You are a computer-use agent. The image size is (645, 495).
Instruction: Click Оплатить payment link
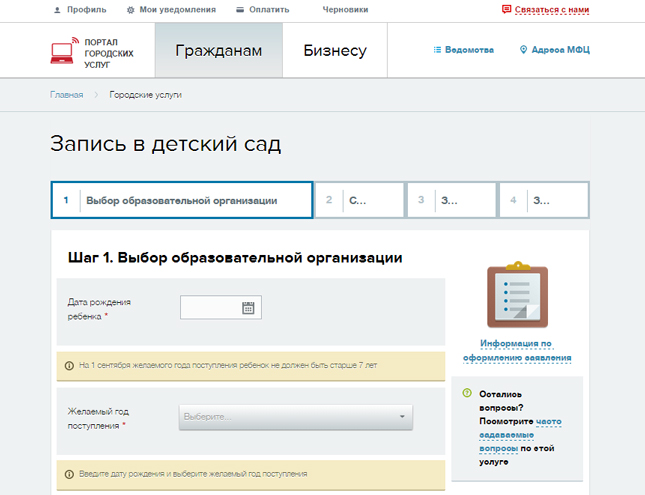(262, 9)
